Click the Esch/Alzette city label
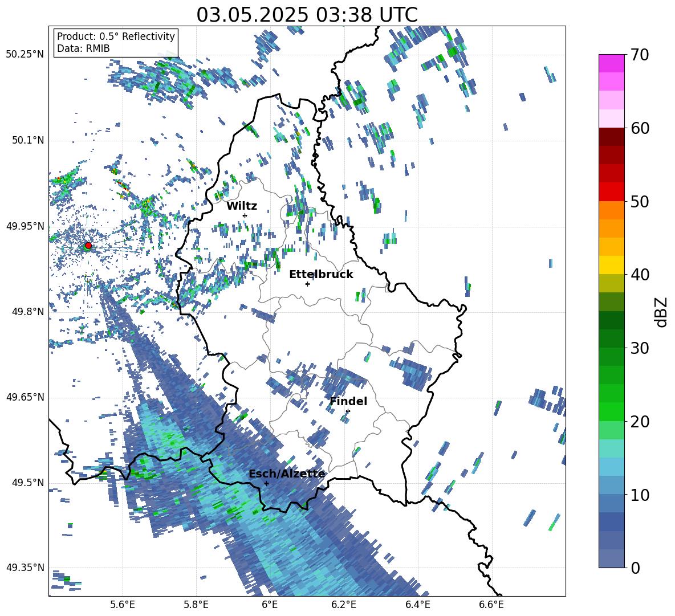Screen dimensions: 675x616 point(287,474)
